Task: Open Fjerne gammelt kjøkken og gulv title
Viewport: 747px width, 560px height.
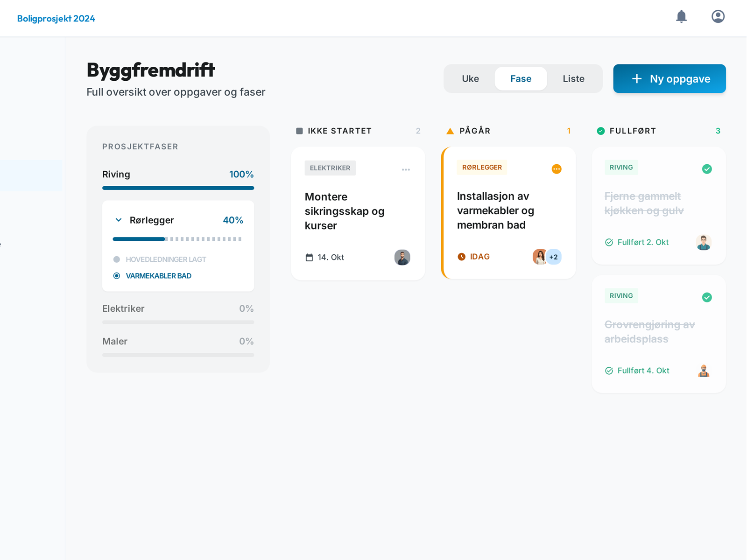Action: (644, 203)
